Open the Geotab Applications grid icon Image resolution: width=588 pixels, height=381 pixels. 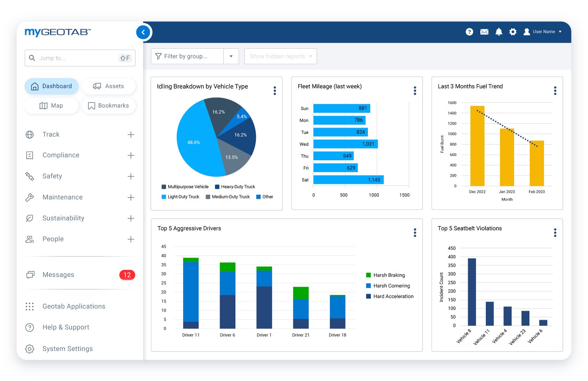coord(29,306)
